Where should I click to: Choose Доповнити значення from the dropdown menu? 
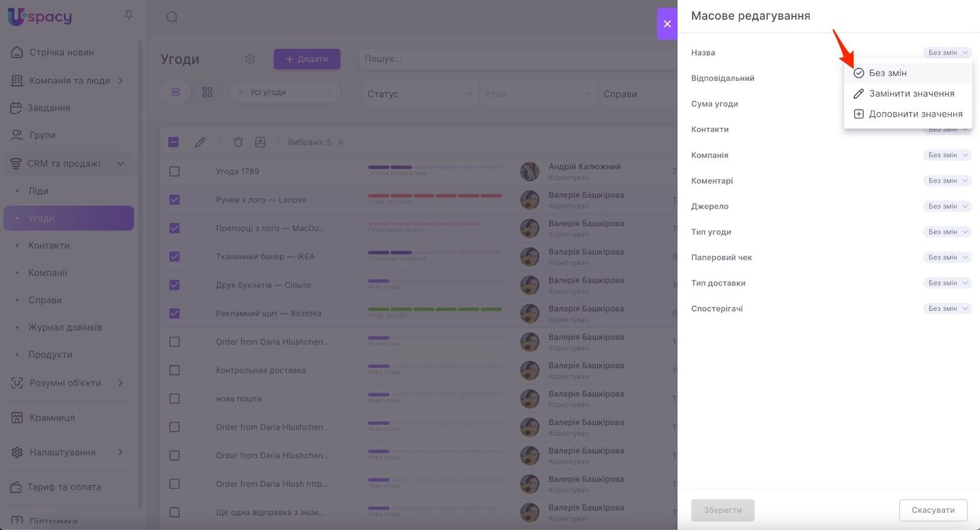pos(915,114)
